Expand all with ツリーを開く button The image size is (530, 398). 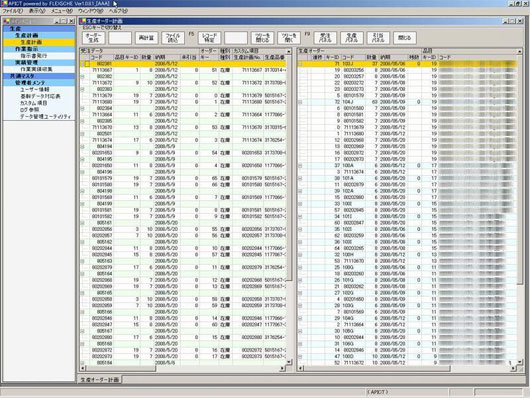[289, 38]
